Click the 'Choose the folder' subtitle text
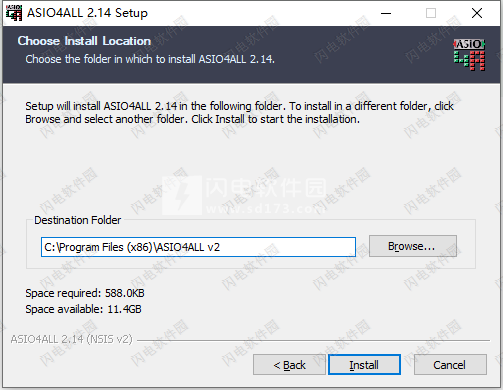This screenshot has width=503, height=390. pyautogui.click(x=150, y=59)
